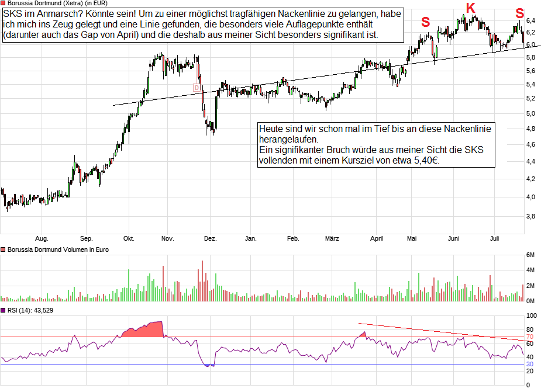Click the blue RSI level 30 label
Image resolution: width=541 pixels, height=392 pixels.
(x=530, y=365)
